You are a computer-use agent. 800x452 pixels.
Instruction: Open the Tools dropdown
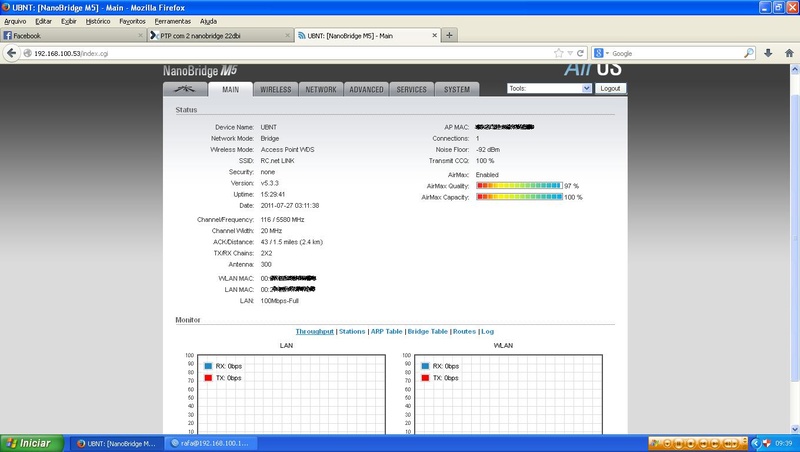click(549, 88)
